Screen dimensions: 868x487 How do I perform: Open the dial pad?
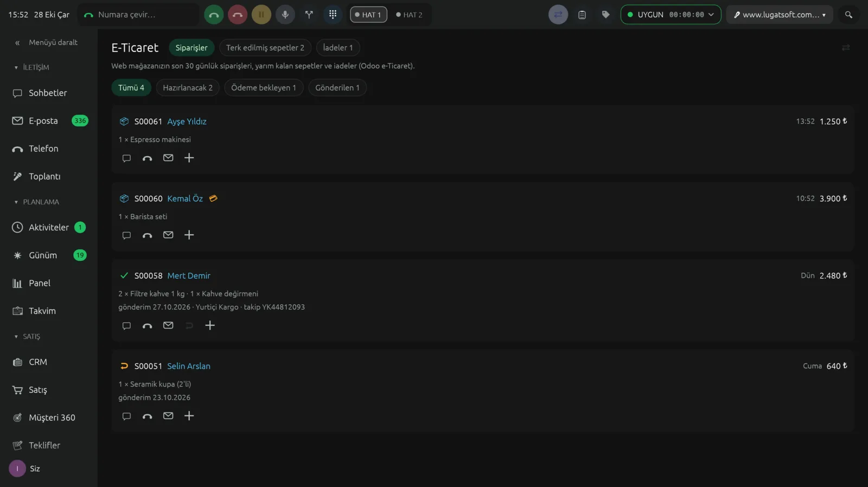pyautogui.click(x=333, y=15)
